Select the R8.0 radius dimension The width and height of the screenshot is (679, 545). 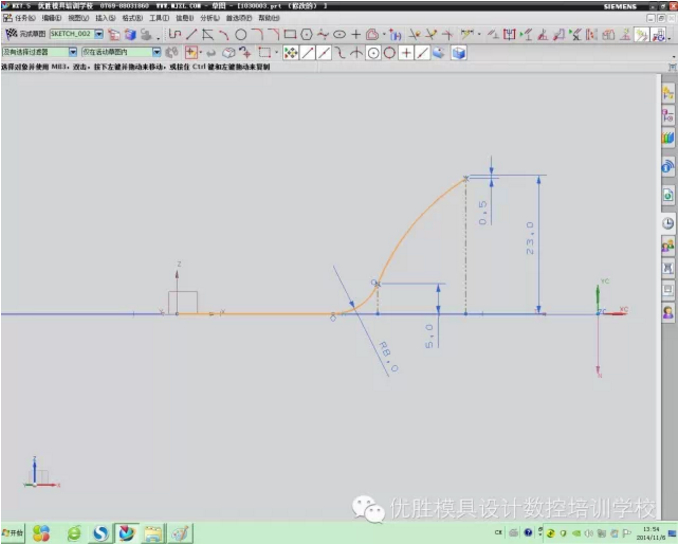coord(388,353)
